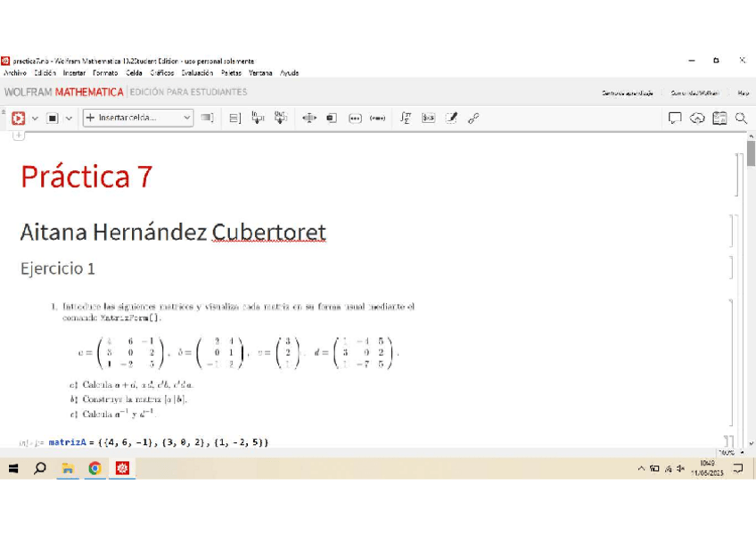Click the matrizA input cell
The height and width of the screenshot is (534, 756).
[x=158, y=442]
